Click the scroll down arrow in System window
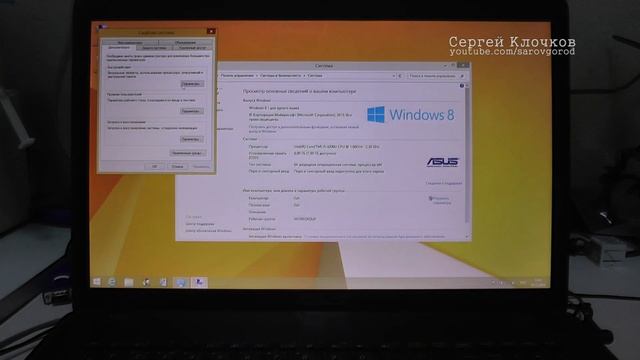Image resolution: width=640 pixels, height=360 pixels. (467, 236)
